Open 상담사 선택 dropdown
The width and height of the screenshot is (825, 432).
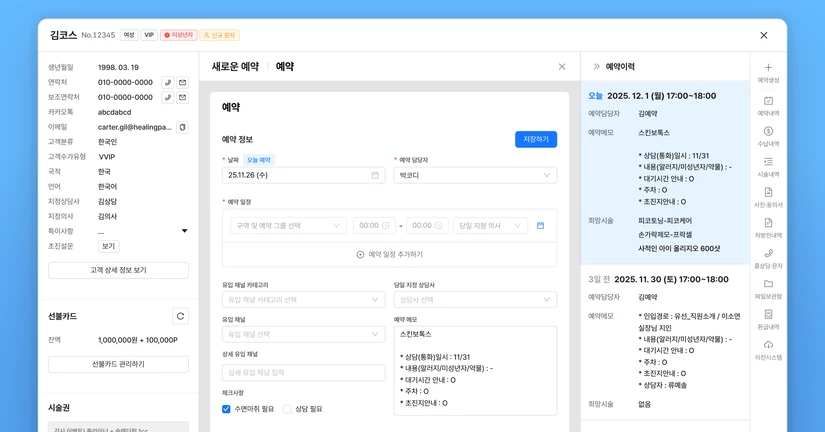pyautogui.click(x=475, y=299)
